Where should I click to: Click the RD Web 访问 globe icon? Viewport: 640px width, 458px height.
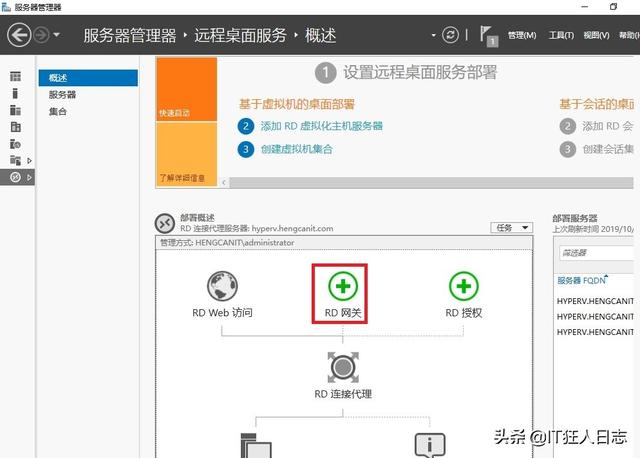(x=221, y=287)
